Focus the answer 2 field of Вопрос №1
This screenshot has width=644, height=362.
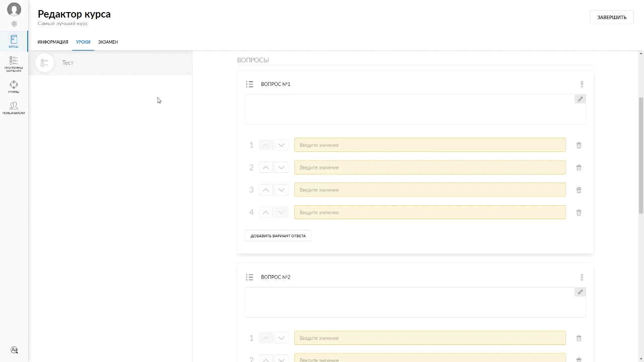(430, 167)
